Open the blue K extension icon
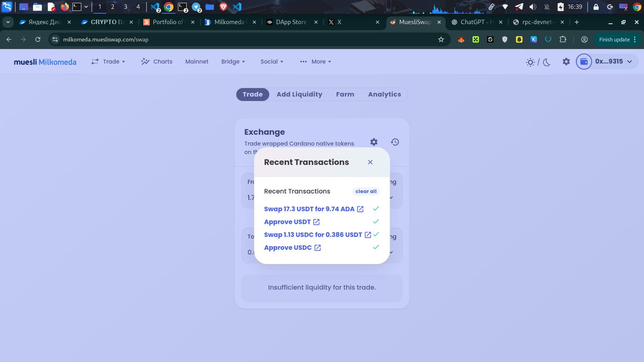Screen dimensions: 644x362 point(534,39)
